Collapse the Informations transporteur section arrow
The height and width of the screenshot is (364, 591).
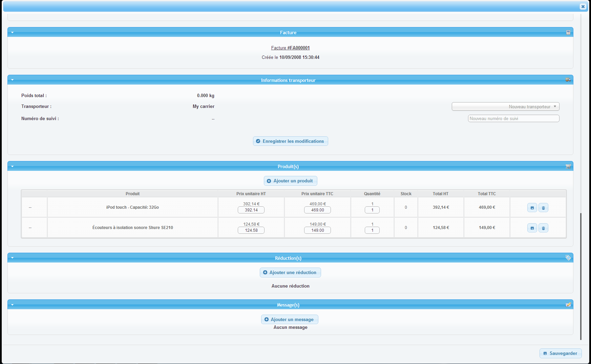12,80
